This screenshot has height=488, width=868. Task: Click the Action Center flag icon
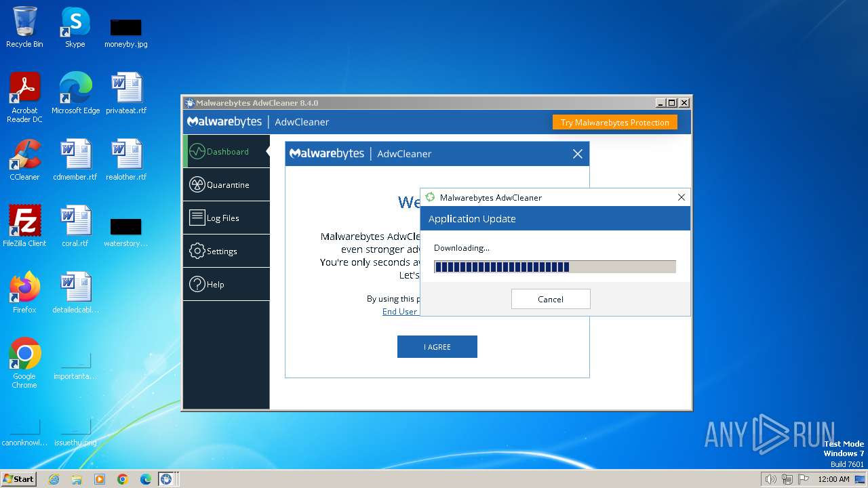(x=803, y=479)
